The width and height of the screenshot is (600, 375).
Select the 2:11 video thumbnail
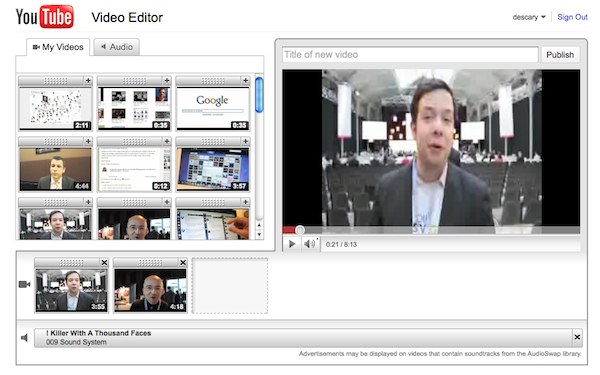click(55, 108)
